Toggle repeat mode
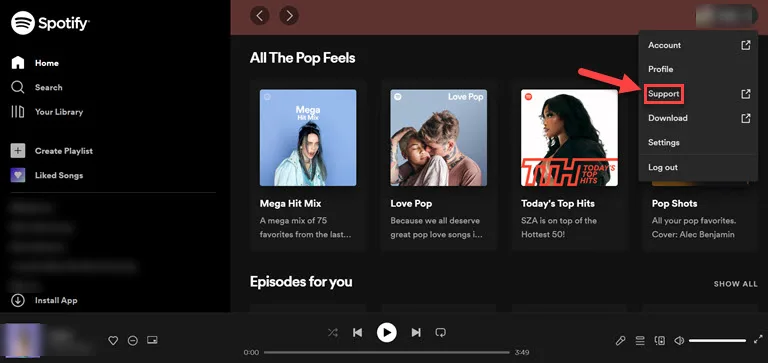The height and width of the screenshot is (363, 768). 440,333
